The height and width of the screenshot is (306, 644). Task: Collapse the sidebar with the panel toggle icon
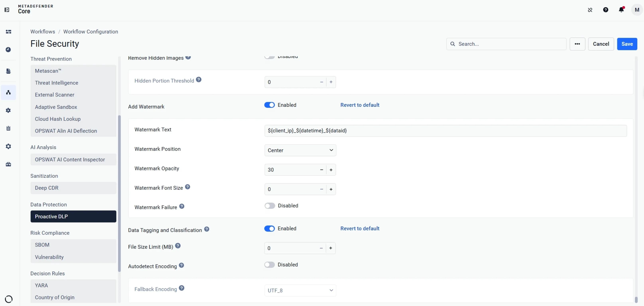[x=7, y=10]
